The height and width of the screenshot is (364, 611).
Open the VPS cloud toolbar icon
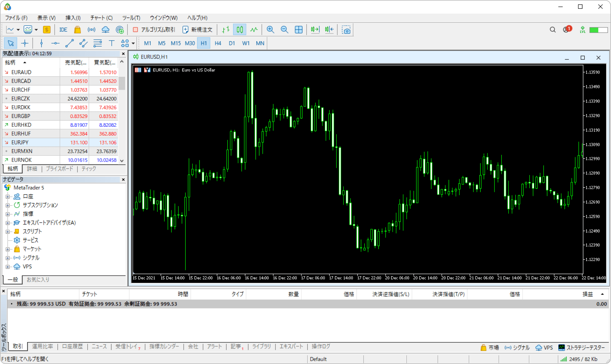pos(105,30)
